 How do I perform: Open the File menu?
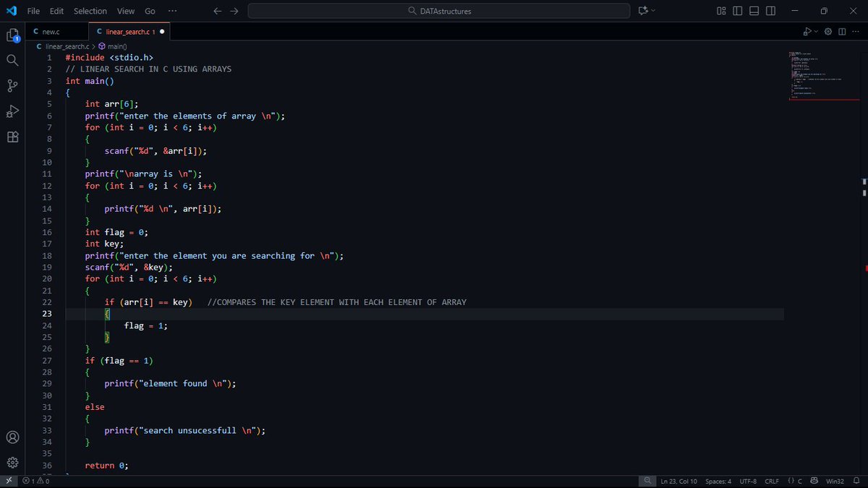coord(33,11)
